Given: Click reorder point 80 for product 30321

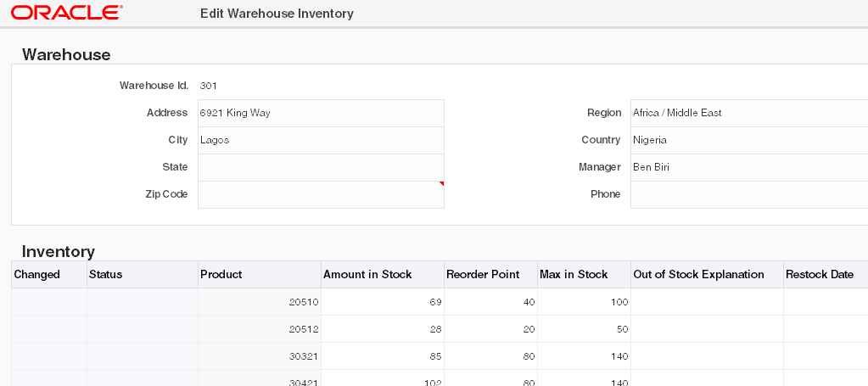Looking at the screenshot, I should point(490,356).
